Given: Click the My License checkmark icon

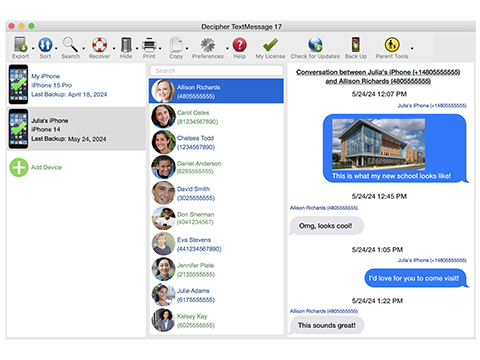Looking at the screenshot, I should pos(270,45).
